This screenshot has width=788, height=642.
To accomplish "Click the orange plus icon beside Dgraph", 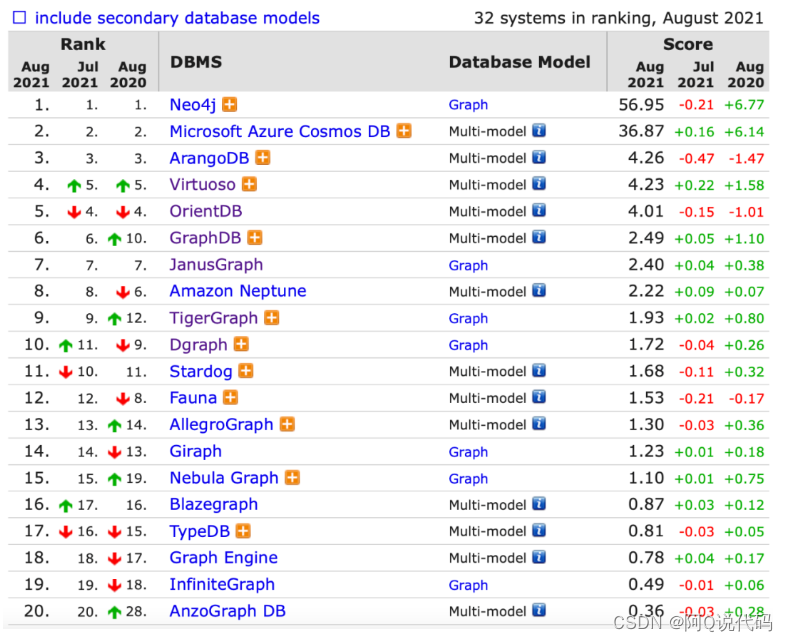I will coord(241,344).
